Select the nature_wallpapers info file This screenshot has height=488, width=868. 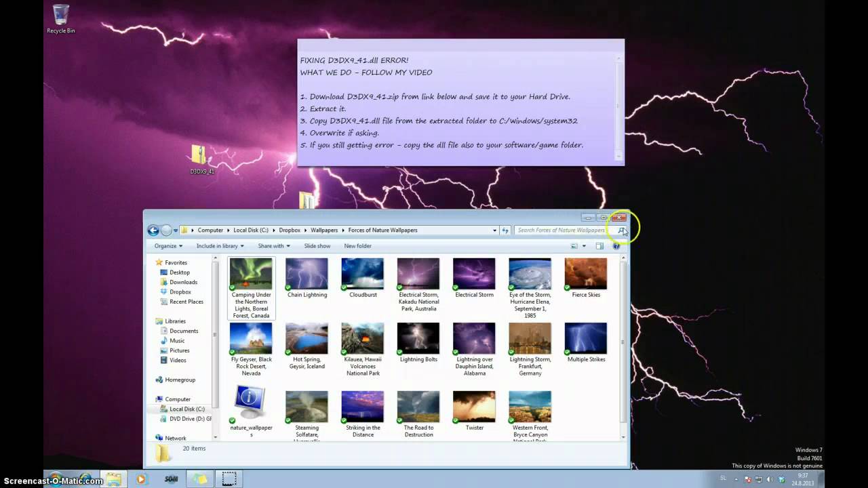tap(251, 411)
